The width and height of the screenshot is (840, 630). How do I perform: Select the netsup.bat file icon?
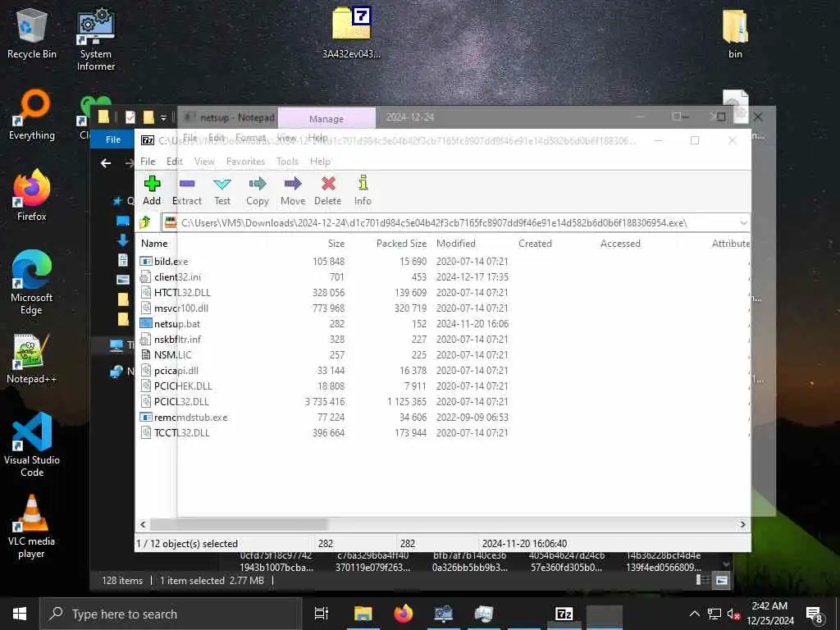(146, 323)
